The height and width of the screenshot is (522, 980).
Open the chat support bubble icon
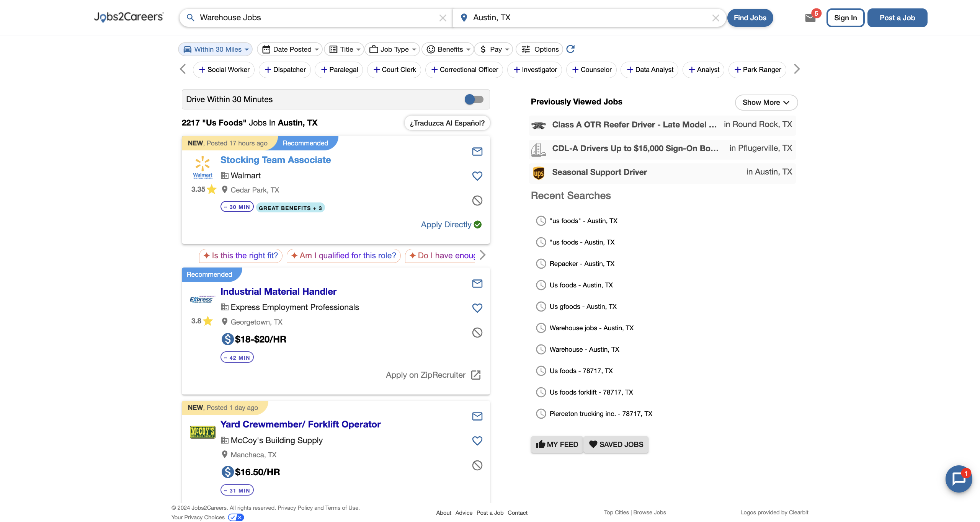[x=959, y=478]
